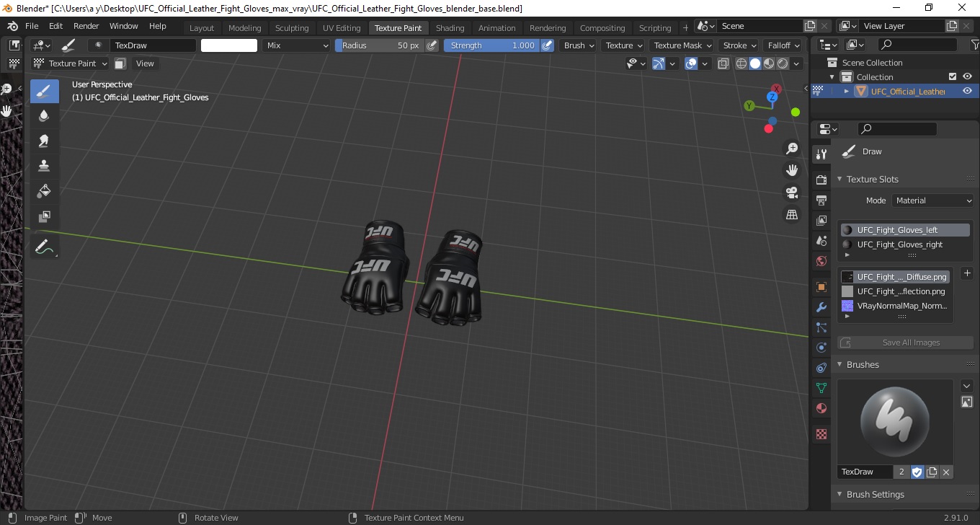Open the Modifiers properties tab
980x525 pixels.
coord(821,307)
